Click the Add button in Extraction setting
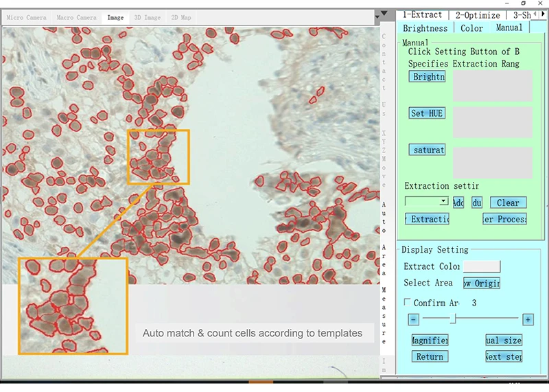Viewport: 549px width, 392px height. pyautogui.click(x=458, y=203)
